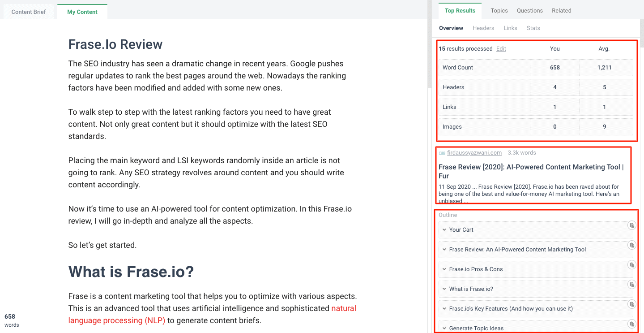
Task: Click the Images row label
Action: (x=452, y=127)
